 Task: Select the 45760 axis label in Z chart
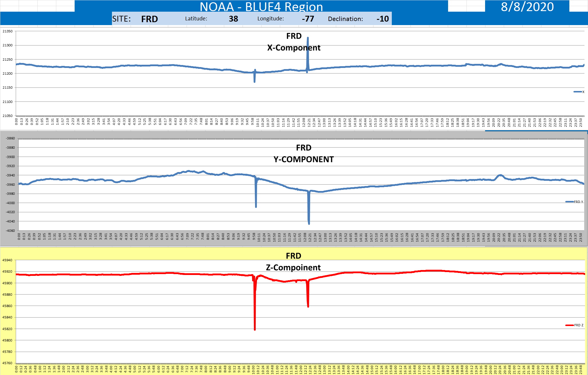coord(8,363)
